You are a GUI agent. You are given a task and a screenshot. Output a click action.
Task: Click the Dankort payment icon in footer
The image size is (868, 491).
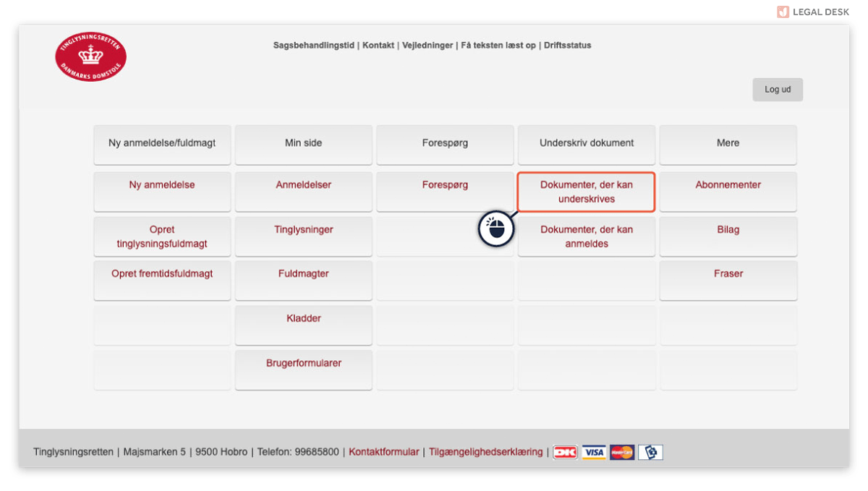click(x=566, y=452)
